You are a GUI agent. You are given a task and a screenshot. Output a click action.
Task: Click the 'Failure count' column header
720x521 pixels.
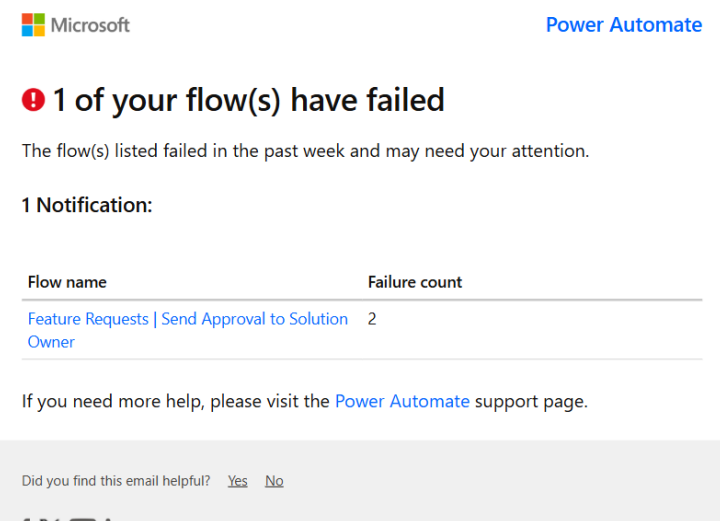[415, 282]
